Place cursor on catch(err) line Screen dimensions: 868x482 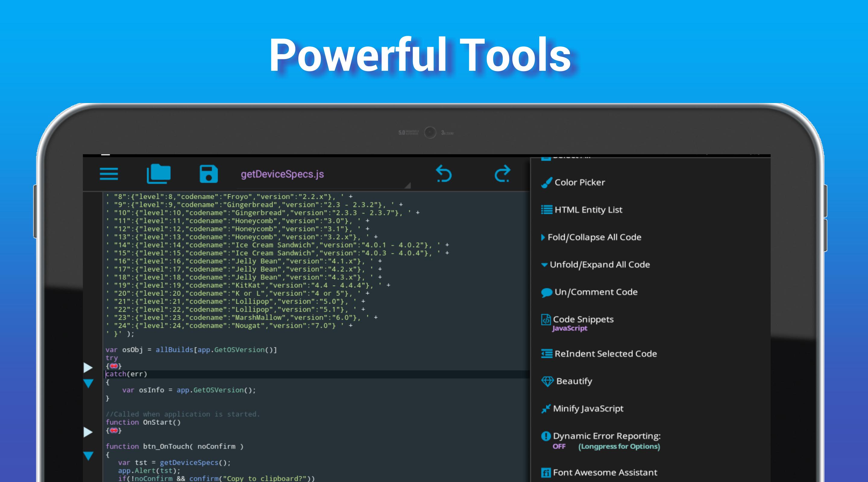[126, 374]
